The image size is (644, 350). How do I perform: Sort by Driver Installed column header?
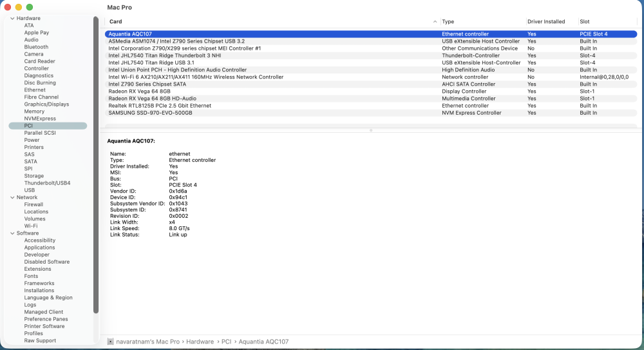pyautogui.click(x=546, y=21)
